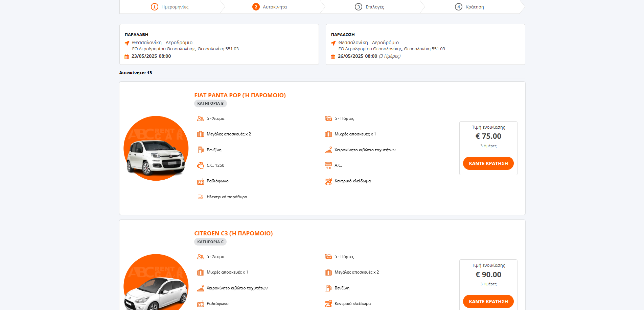Click return location Θεσσαλονίκη - Αεροδρόμιο
The width and height of the screenshot is (644, 310).
coord(369,43)
